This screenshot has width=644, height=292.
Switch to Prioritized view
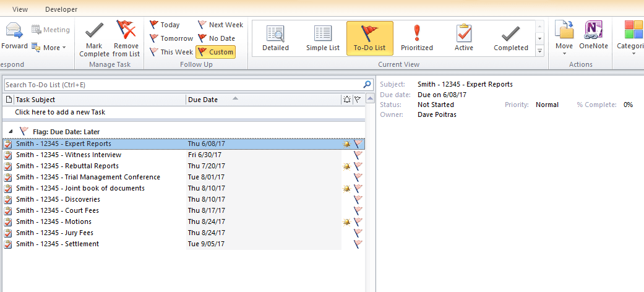click(417, 38)
